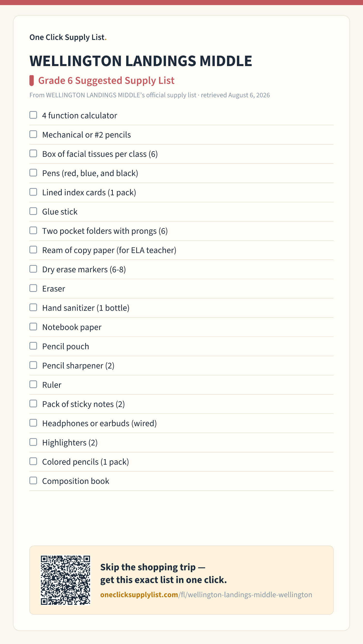Tick the Ream of copy paper checkbox
Viewport: 363px width, 644px height.
[33, 250]
